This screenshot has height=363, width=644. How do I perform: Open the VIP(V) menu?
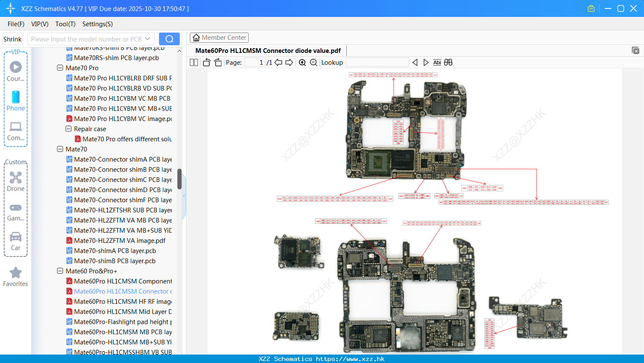click(40, 24)
